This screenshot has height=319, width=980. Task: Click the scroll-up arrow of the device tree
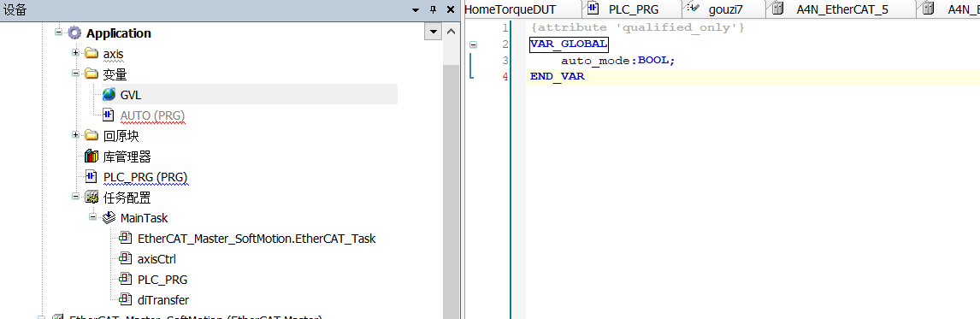coord(452,32)
